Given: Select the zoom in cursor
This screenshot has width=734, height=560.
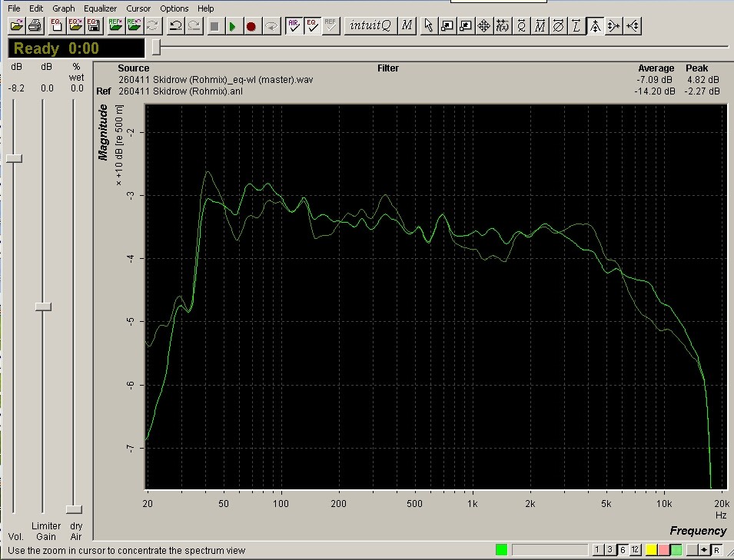Looking at the screenshot, I should pyautogui.click(x=447, y=25).
